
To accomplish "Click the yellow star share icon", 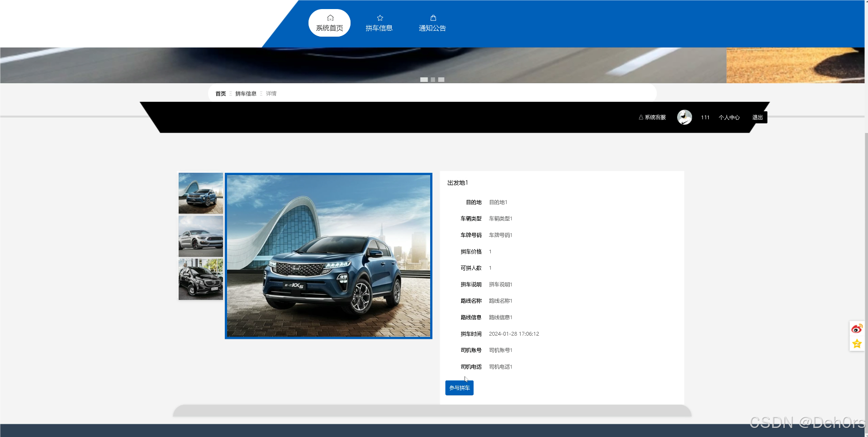I will [857, 344].
